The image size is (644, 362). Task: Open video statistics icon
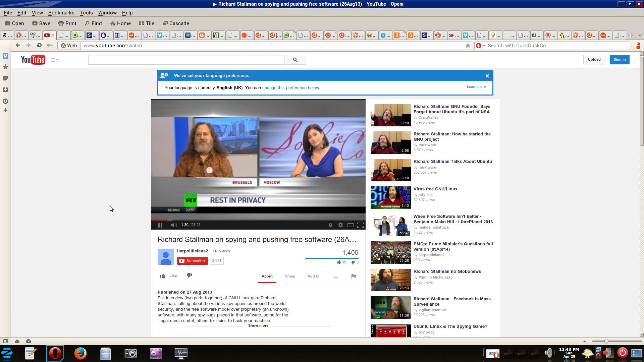(335, 277)
